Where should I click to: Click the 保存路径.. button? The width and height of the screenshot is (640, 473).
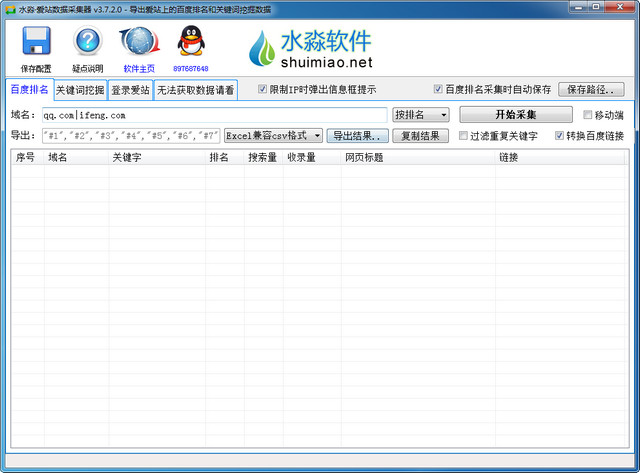(591, 89)
